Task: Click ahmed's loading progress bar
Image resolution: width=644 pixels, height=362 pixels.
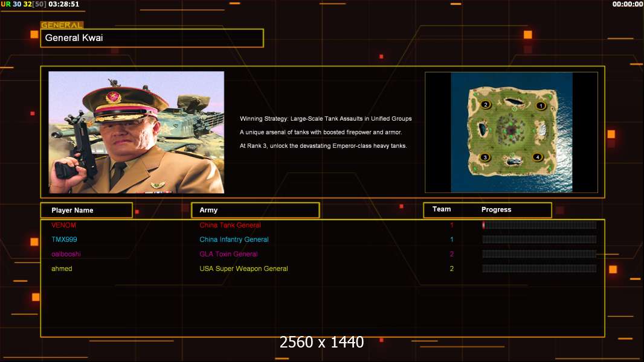Action: pyautogui.click(x=539, y=268)
